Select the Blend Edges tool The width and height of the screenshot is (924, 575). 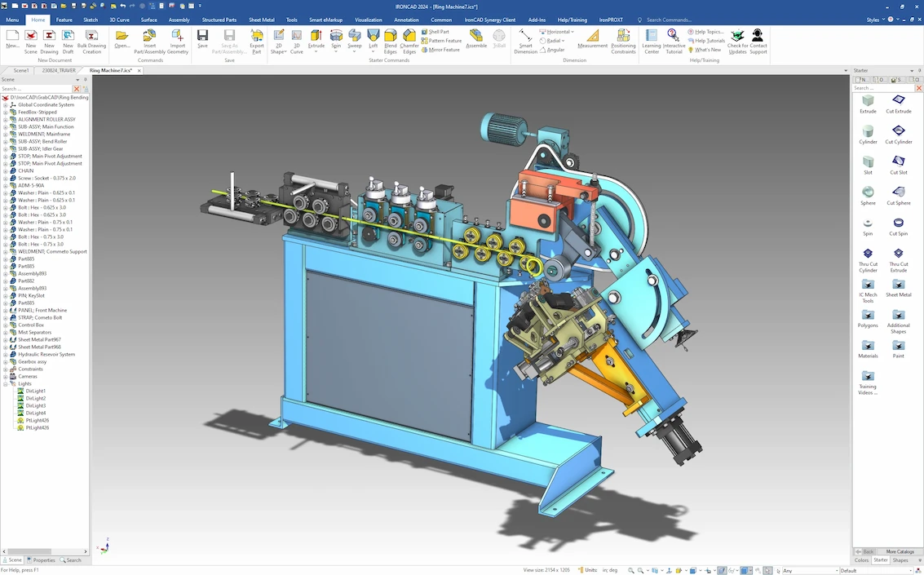click(391, 40)
